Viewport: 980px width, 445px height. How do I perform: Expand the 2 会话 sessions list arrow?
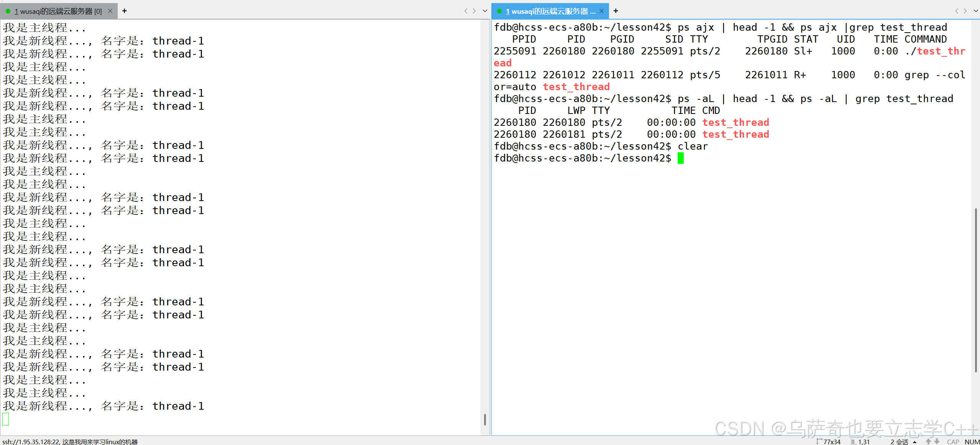click(x=915, y=442)
